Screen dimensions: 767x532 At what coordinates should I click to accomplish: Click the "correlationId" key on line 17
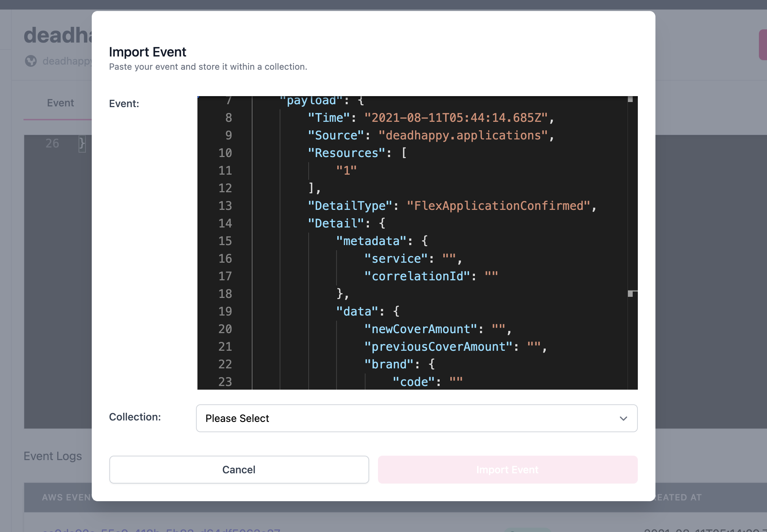click(x=417, y=276)
